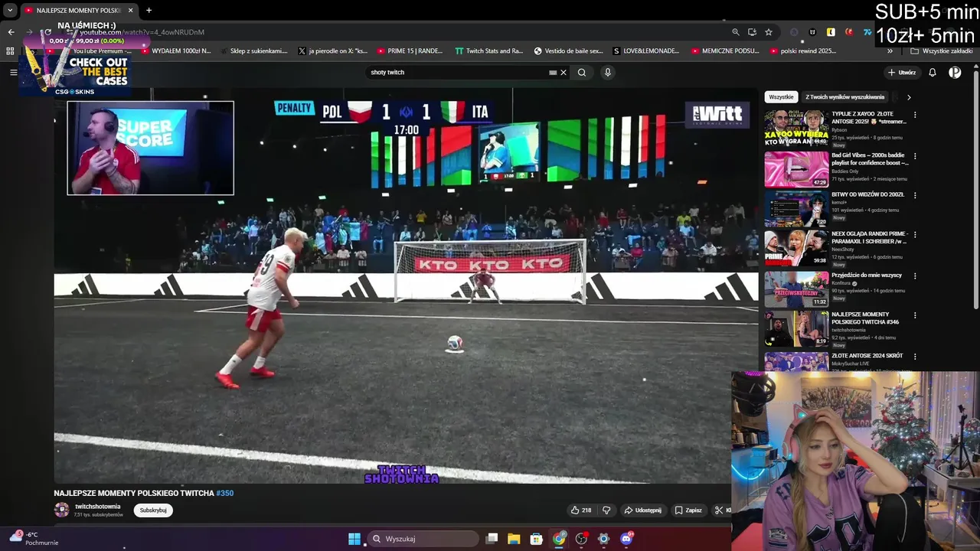The height and width of the screenshot is (551, 980).
Task: Open the ja pierdole on X bookmark
Action: [332, 51]
